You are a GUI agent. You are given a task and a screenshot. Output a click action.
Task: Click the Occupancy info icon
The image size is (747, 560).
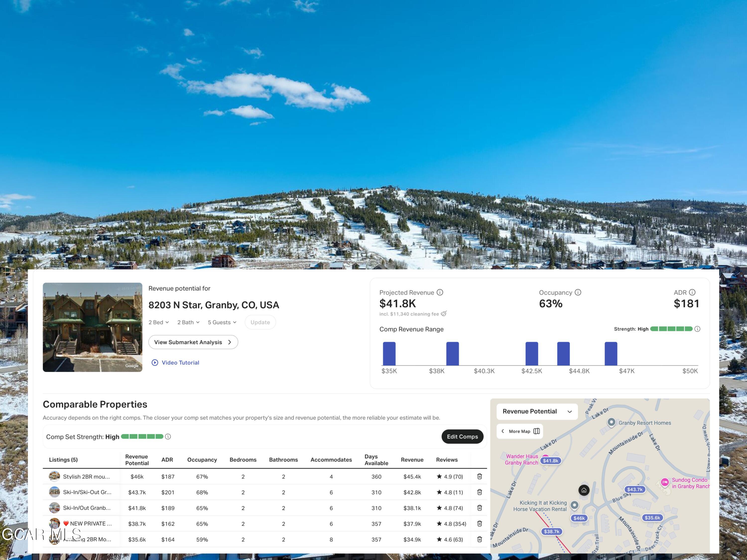(578, 292)
